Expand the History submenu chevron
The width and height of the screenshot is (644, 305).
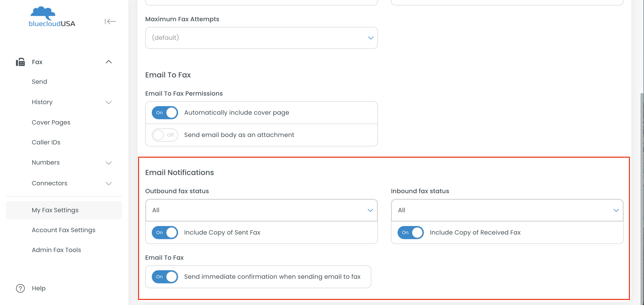[108, 102]
